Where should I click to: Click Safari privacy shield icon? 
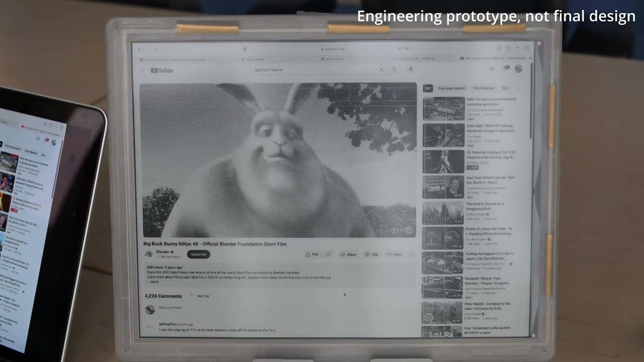click(x=246, y=49)
